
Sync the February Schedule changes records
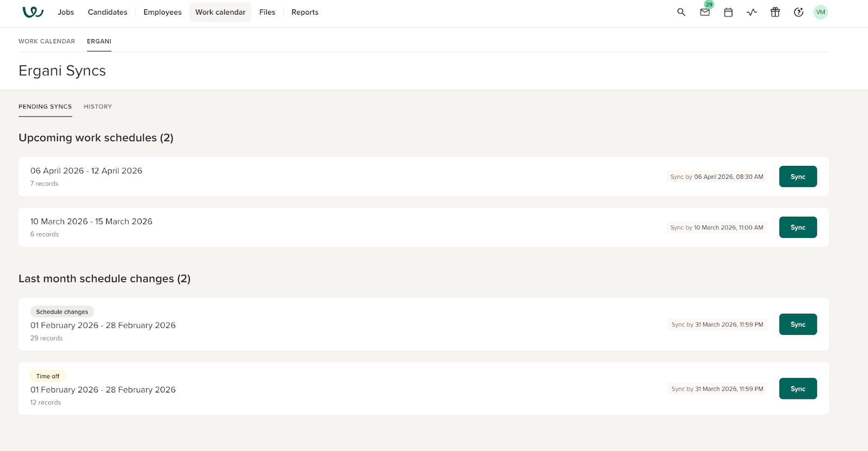point(797,325)
